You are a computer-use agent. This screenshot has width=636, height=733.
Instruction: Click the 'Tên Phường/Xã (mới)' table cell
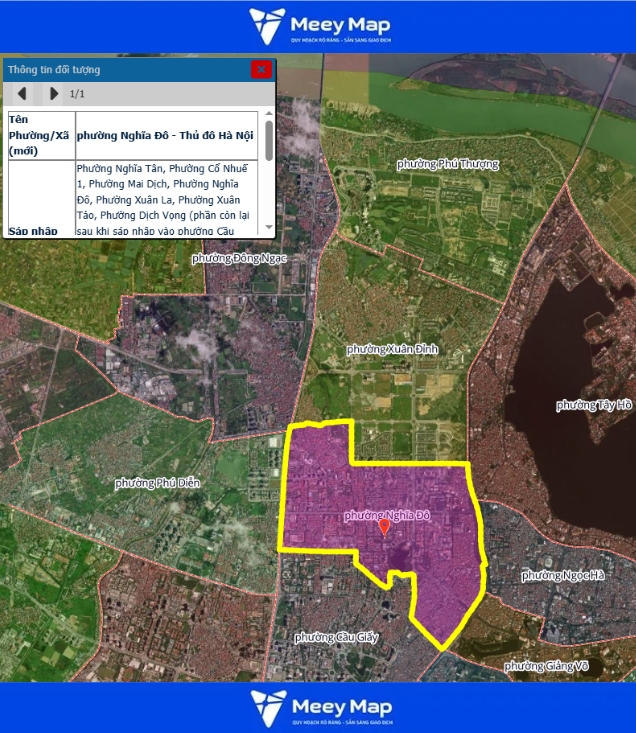point(40,134)
